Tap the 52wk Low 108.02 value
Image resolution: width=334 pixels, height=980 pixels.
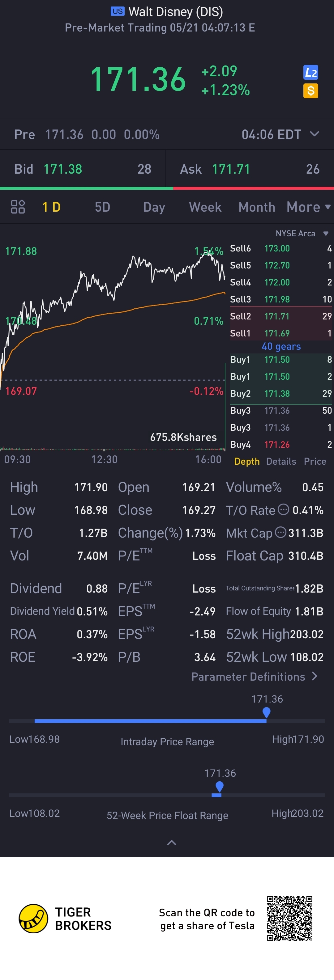pyautogui.click(x=306, y=657)
